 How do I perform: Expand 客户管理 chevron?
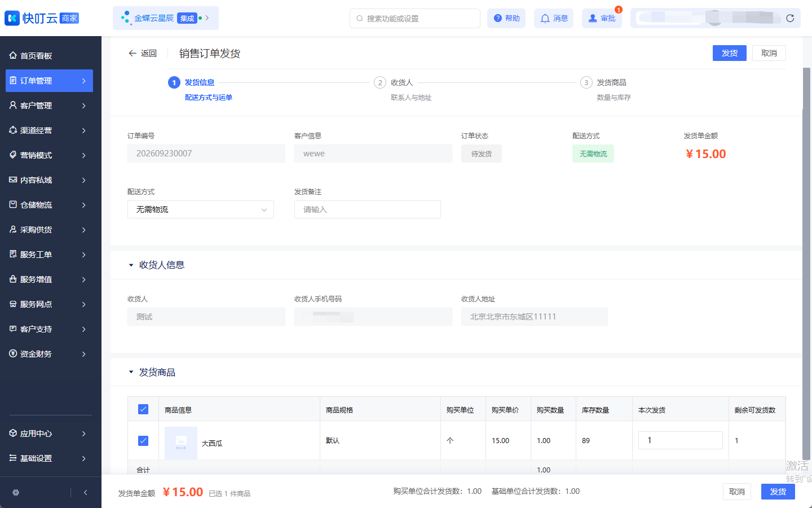[x=83, y=106]
